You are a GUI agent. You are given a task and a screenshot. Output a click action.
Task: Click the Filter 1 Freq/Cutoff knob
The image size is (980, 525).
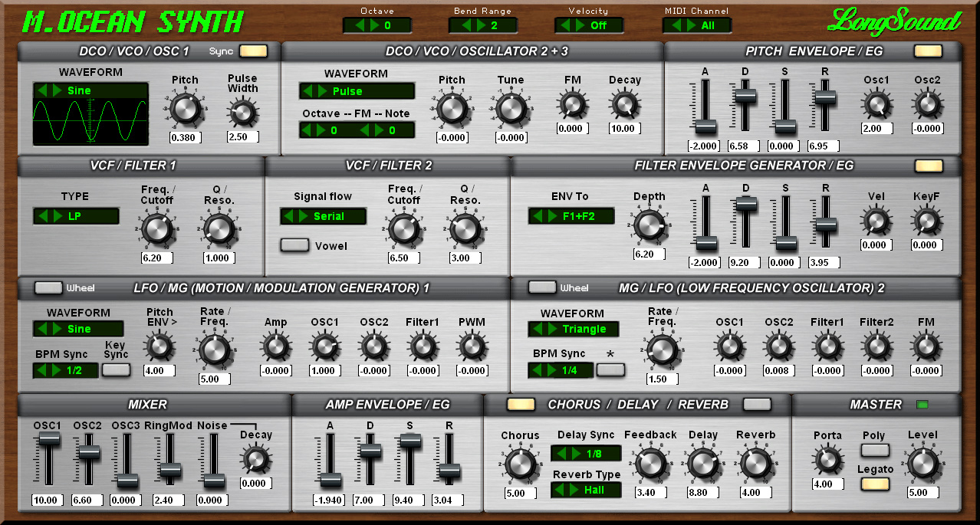point(156,228)
